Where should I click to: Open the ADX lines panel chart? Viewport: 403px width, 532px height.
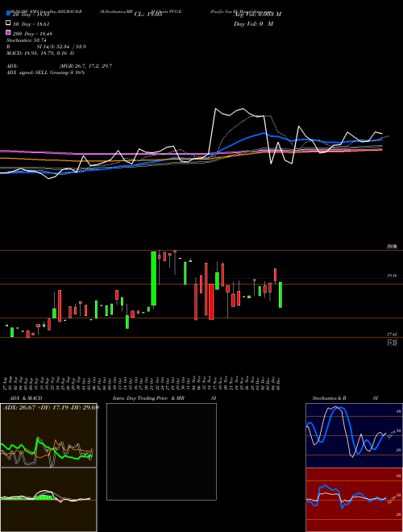click(48, 435)
